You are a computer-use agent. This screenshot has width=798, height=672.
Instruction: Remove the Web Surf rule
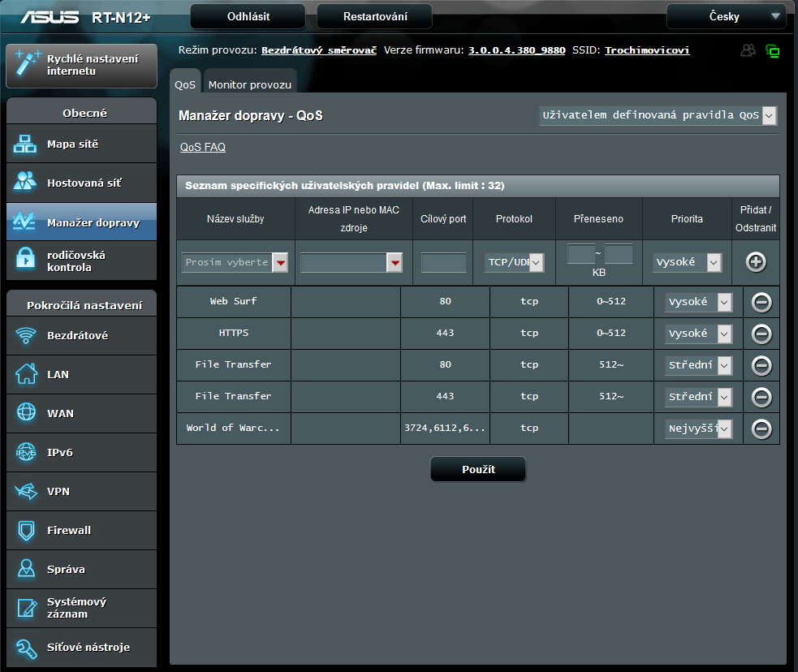[x=761, y=302]
